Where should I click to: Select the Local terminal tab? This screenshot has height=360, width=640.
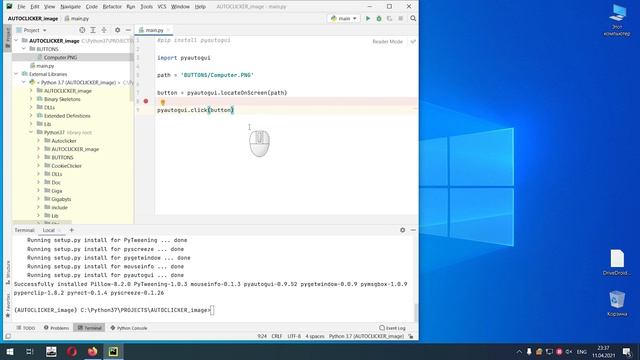click(49, 230)
